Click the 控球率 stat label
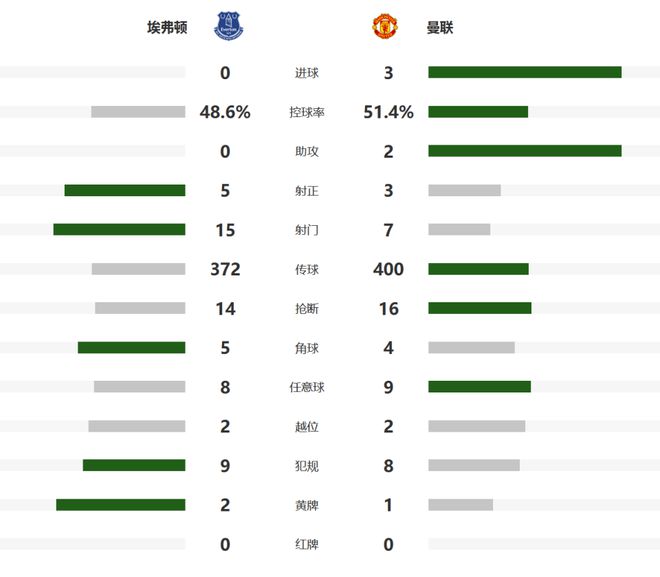The width and height of the screenshot is (660, 577). point(307,112)
